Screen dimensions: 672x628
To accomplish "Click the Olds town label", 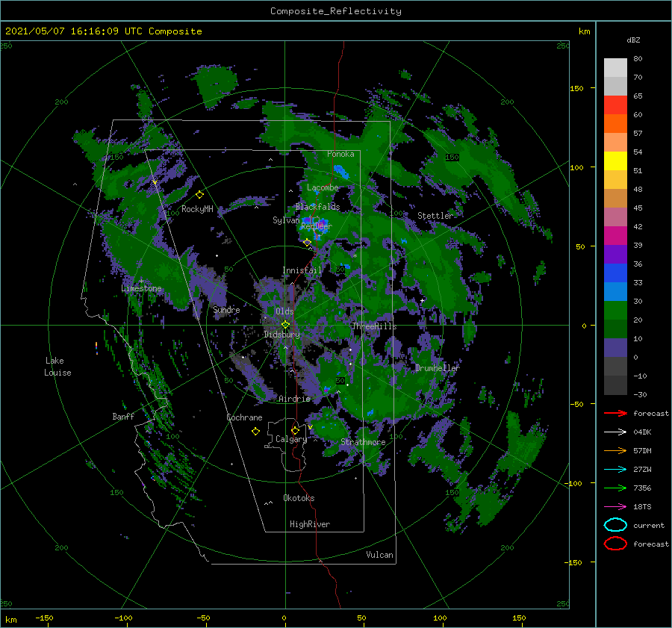I will point(284,311).
